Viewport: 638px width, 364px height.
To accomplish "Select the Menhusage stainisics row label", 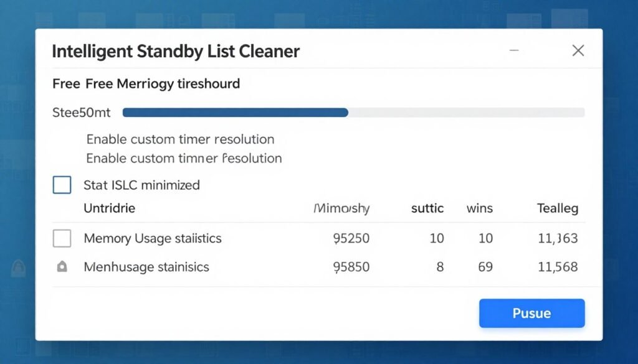I will click(146, 267).
